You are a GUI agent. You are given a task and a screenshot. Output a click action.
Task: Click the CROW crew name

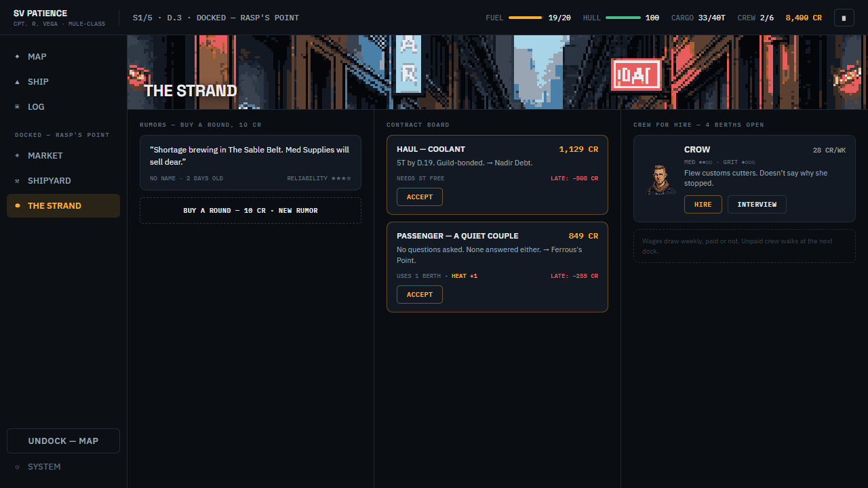(x=697, y=149)
